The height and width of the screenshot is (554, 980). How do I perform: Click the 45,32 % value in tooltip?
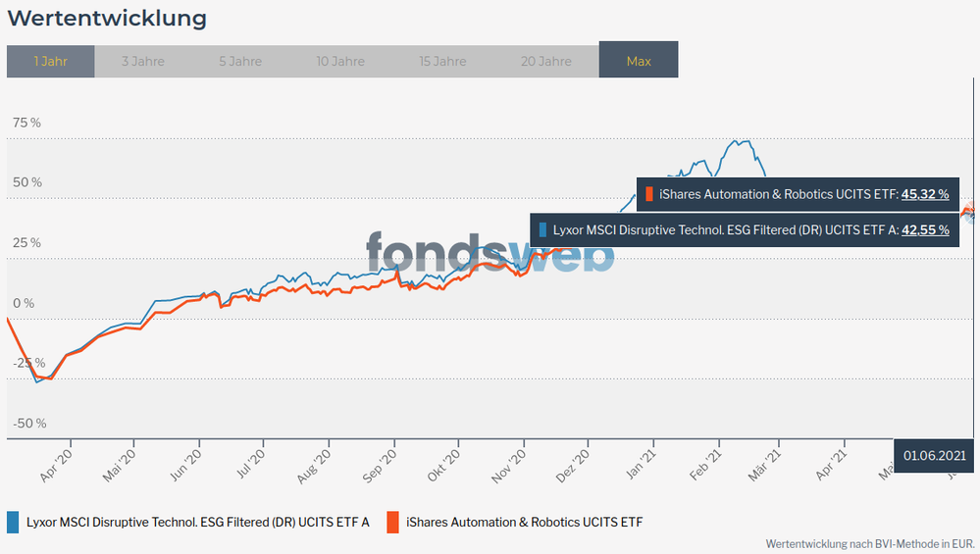[925, 194]
